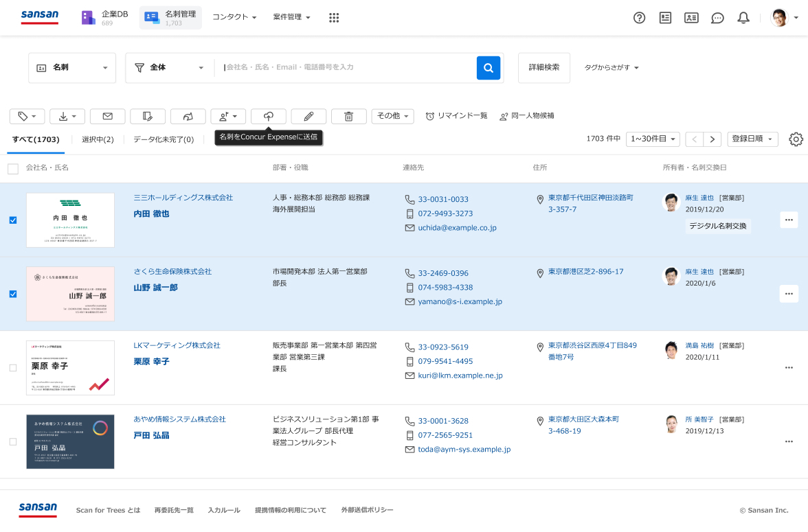Open the business card icon in header
This screenshot has height=532, width=808.
691,18
